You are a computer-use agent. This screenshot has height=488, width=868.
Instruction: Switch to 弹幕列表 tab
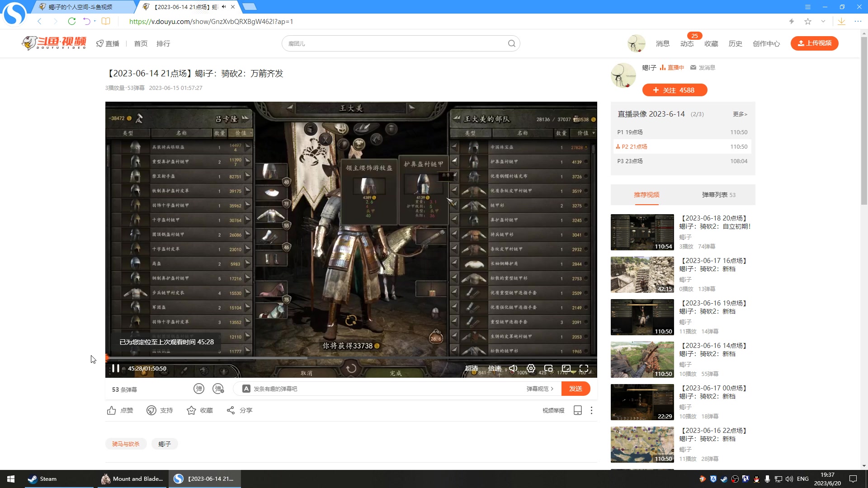(x=719, y=195)
